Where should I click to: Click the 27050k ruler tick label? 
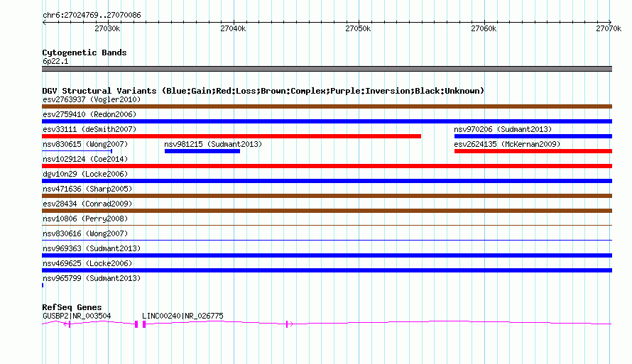(358, 28)
